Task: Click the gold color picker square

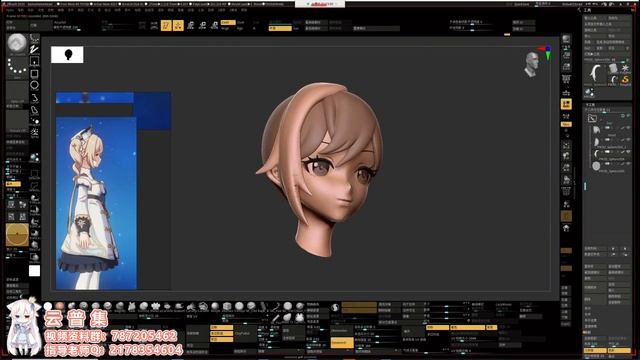Action: pyautogui.click(x=17, y=235)
